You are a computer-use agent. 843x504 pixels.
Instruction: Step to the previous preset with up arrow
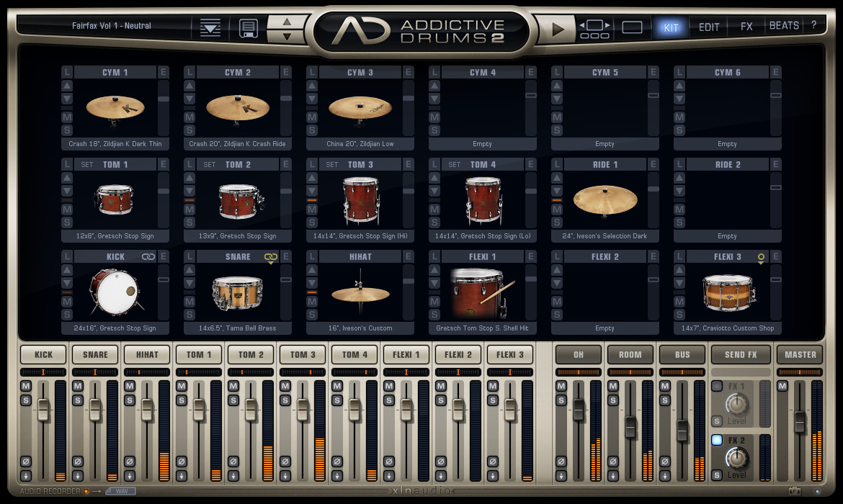pyautogui.click(x=287, y=22)
